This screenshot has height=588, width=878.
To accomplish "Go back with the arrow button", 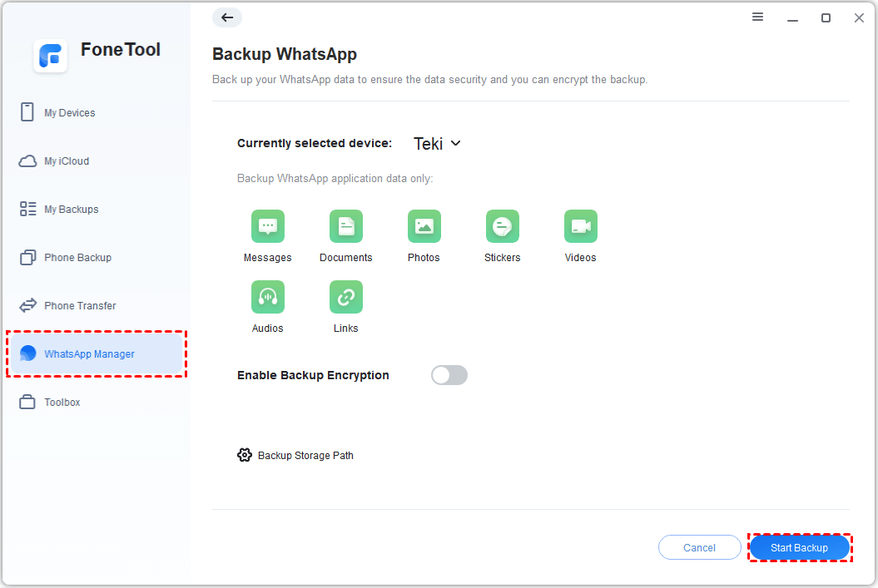I will (x=226, y=18).
